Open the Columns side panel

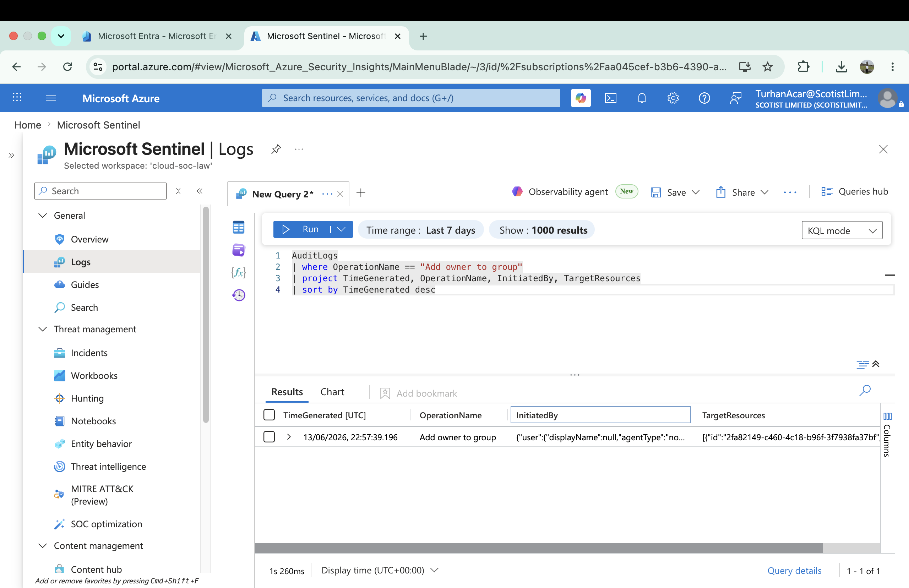point(887,435)
